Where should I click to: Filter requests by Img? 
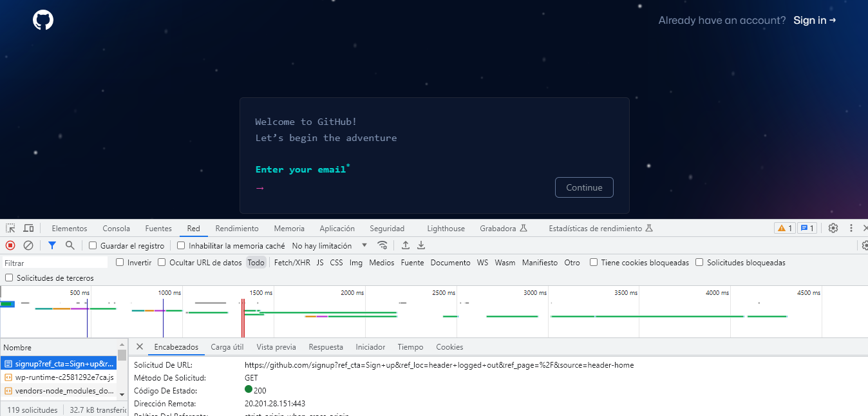(x=356, y=263)
